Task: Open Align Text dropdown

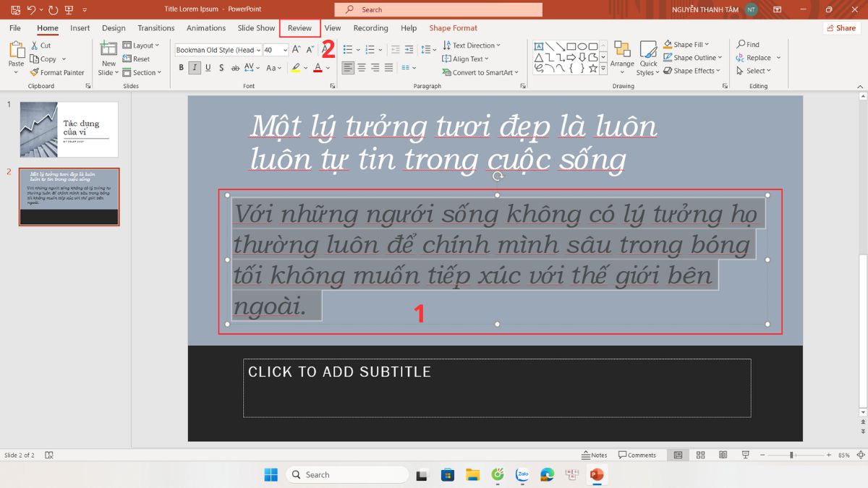Action: coord(465,59)
